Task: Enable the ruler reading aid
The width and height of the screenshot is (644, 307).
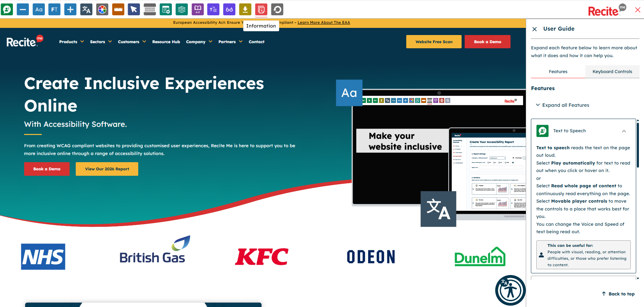Action: point(118,10)
